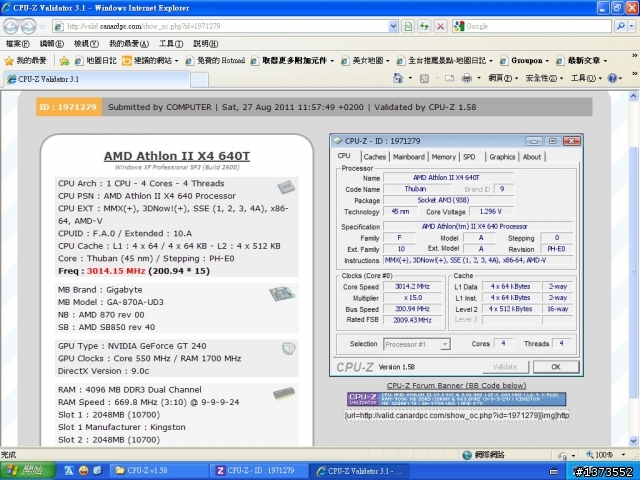The height and width of the screenshot is (480, 640).
Task: Click the page scrollbar up arrow
Action: (x=633, y=97)
